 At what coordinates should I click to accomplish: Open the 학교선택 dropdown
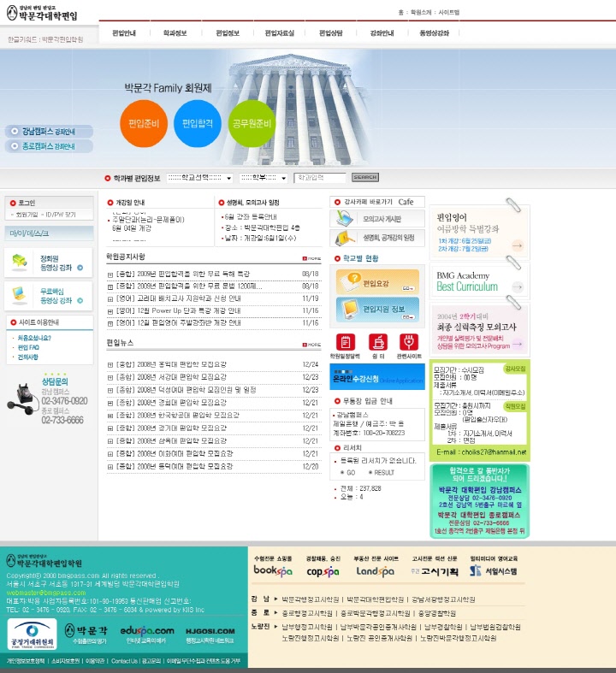[x=199, y=178]
